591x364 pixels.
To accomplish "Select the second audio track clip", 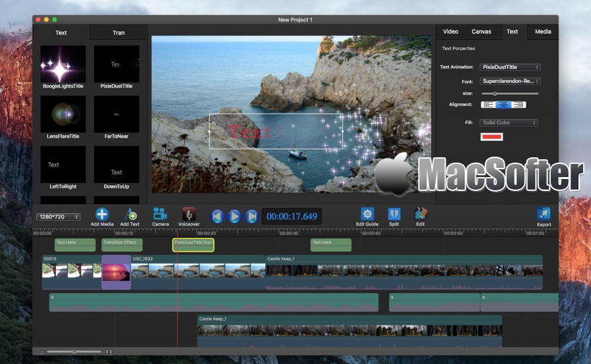I will (x=434, y=303).
